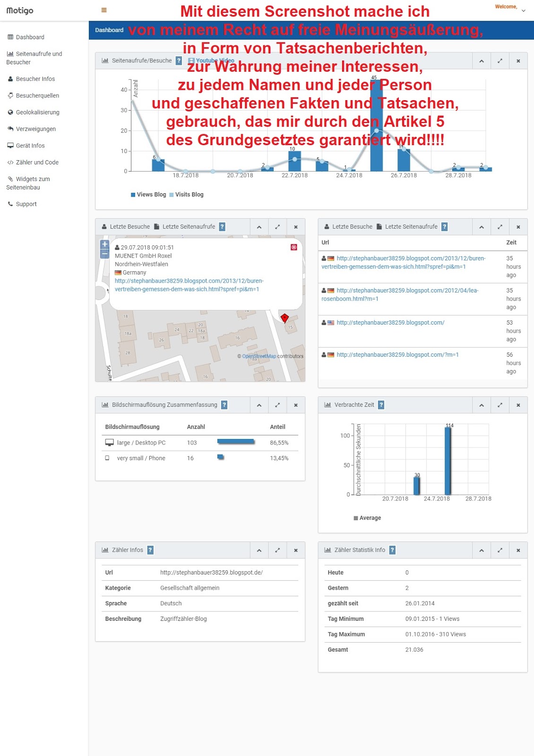The image size is (534, 756).
Task: Open the buren-vertreiben link in map popup
Action: point(189,285)
